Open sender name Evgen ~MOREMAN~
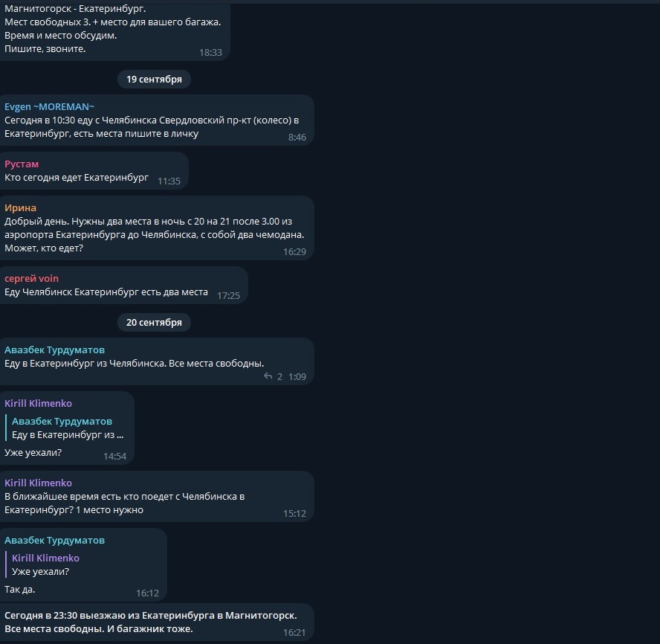Screen dimensions: 660x644 (x=49, y=106)
